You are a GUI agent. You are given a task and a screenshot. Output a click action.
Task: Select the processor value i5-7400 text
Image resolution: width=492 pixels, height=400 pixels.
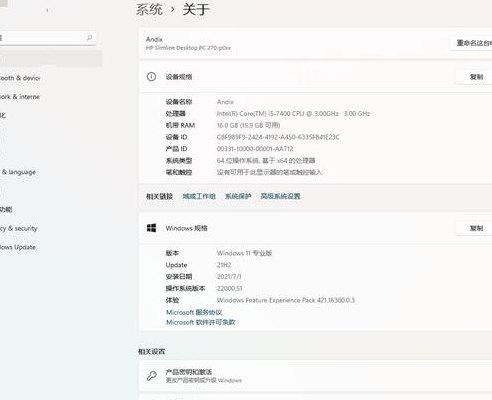coord(293,114)
